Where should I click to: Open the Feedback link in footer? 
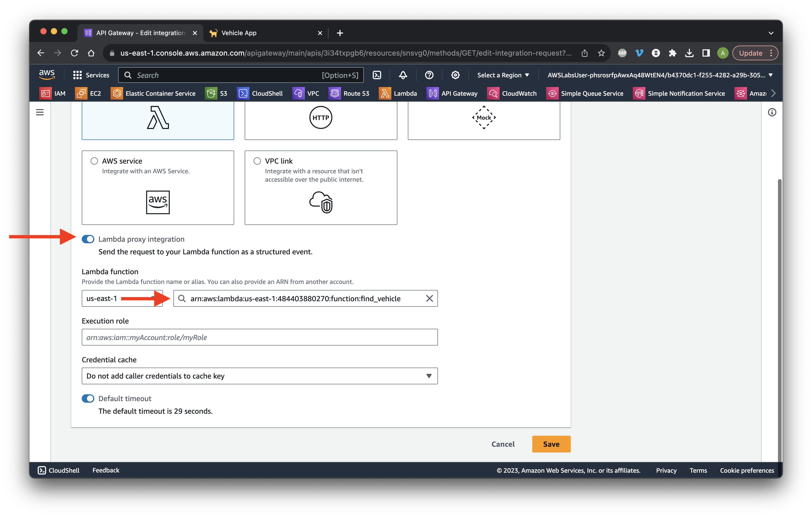(x=106, y=470)
